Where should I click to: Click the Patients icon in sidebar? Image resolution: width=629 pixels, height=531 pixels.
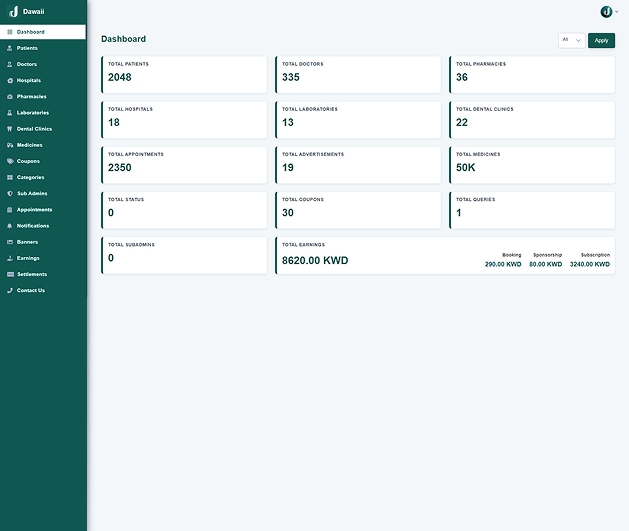(x=10, y=48)
